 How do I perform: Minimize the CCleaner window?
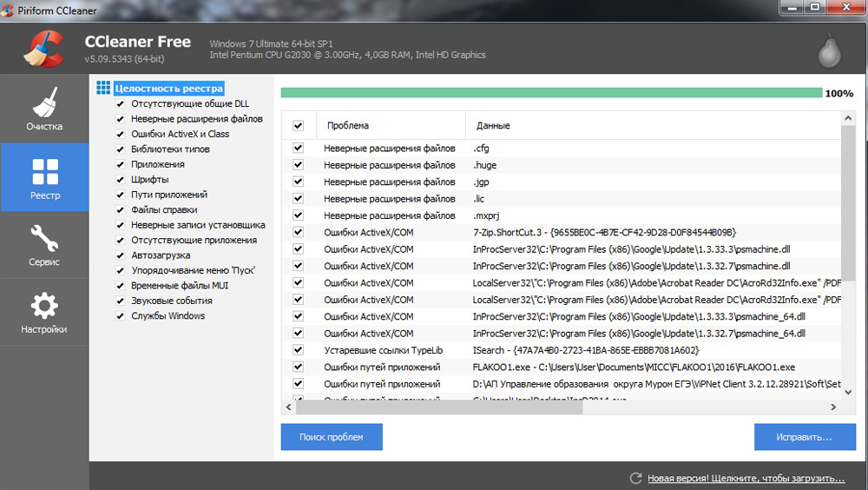click(x=793, y=8)
